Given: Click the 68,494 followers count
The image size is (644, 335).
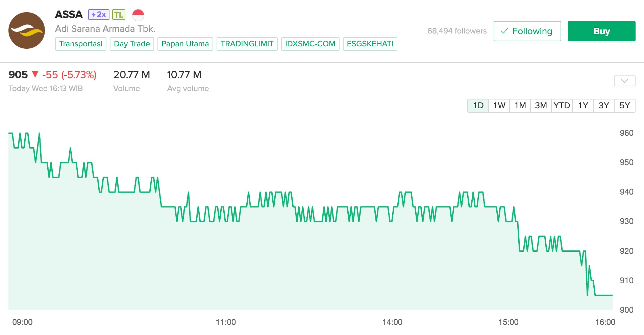Looking at the screenshot, I should (457, 31).
